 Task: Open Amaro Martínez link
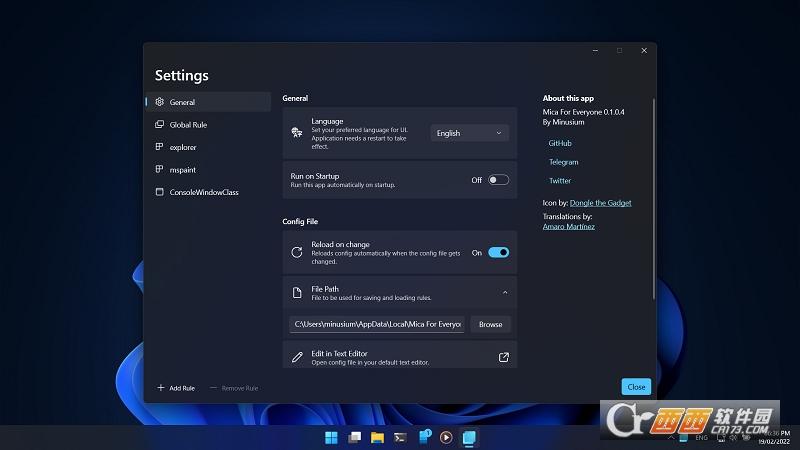(x=568, y=227)
